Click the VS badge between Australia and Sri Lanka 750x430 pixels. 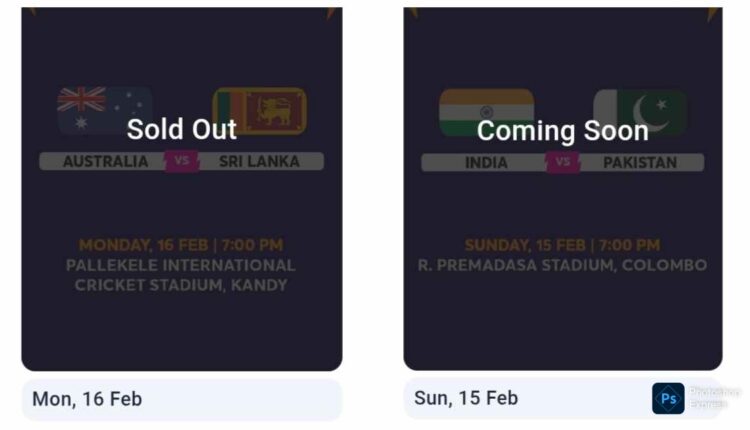pyautogui.click(x=182, y=161)
